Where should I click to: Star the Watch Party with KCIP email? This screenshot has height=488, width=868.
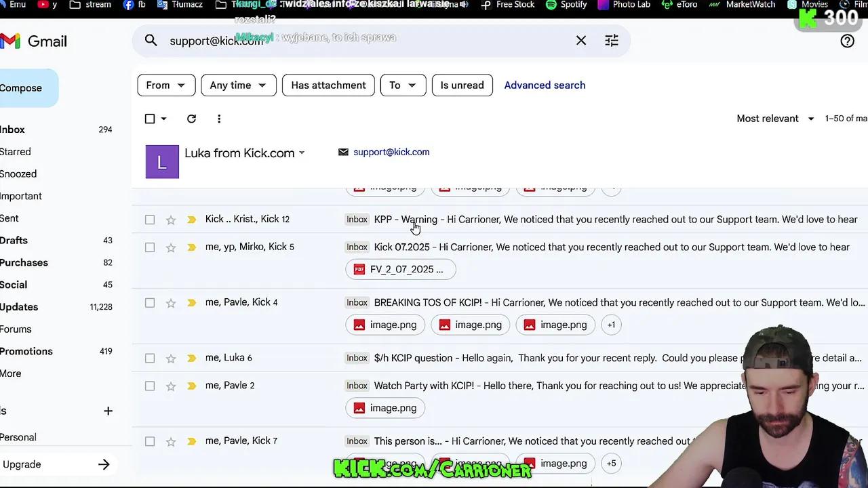pyautogui.click(x=171, y=386)
